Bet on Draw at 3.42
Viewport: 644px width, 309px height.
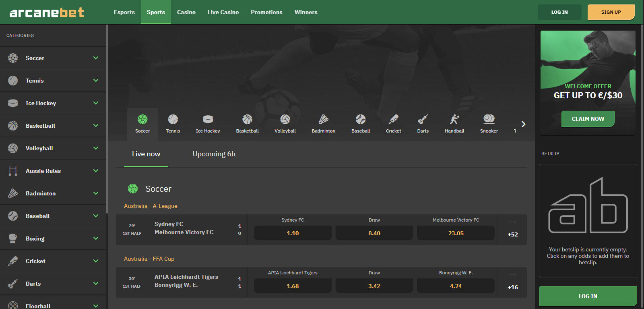click(x=374, y=286)
